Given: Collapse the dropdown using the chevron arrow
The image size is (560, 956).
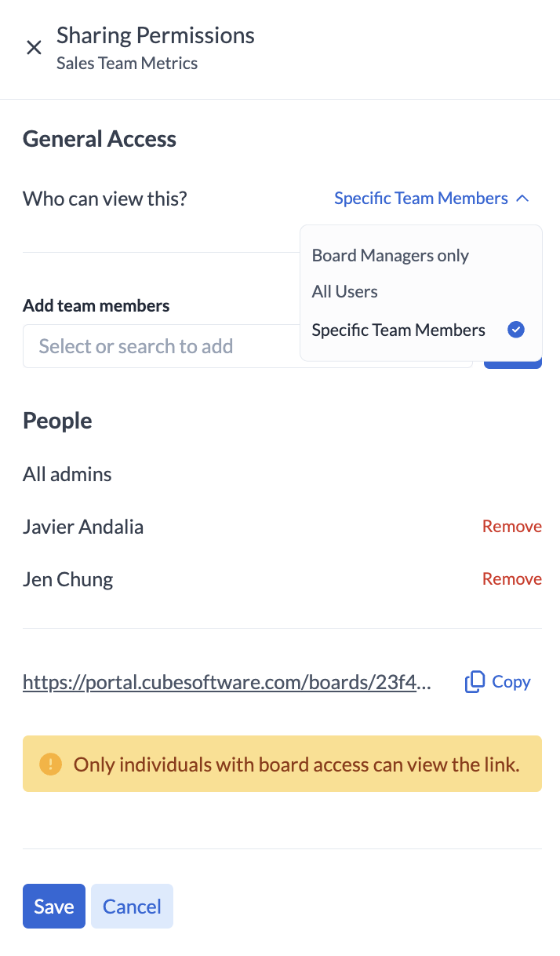Looking at the screenshot, I should (x=523, y=199).
